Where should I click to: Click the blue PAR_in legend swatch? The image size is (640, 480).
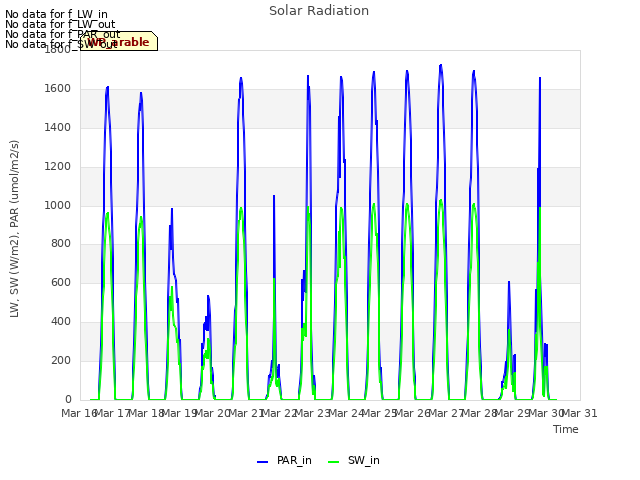[x=262, y=462]
